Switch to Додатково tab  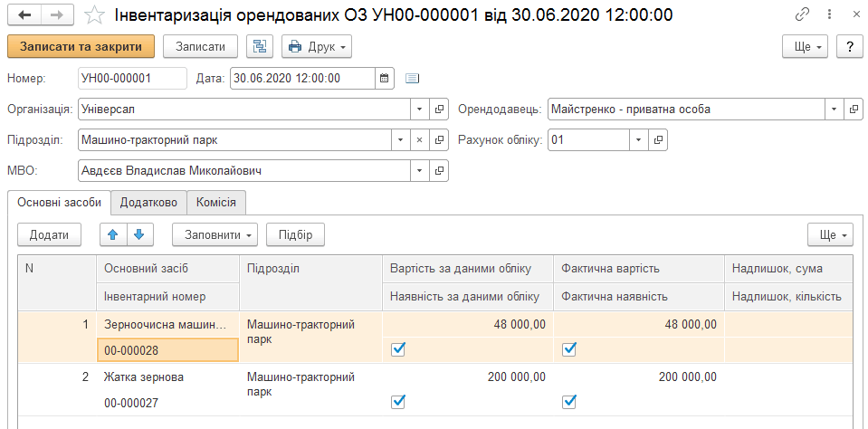(148, 203)
